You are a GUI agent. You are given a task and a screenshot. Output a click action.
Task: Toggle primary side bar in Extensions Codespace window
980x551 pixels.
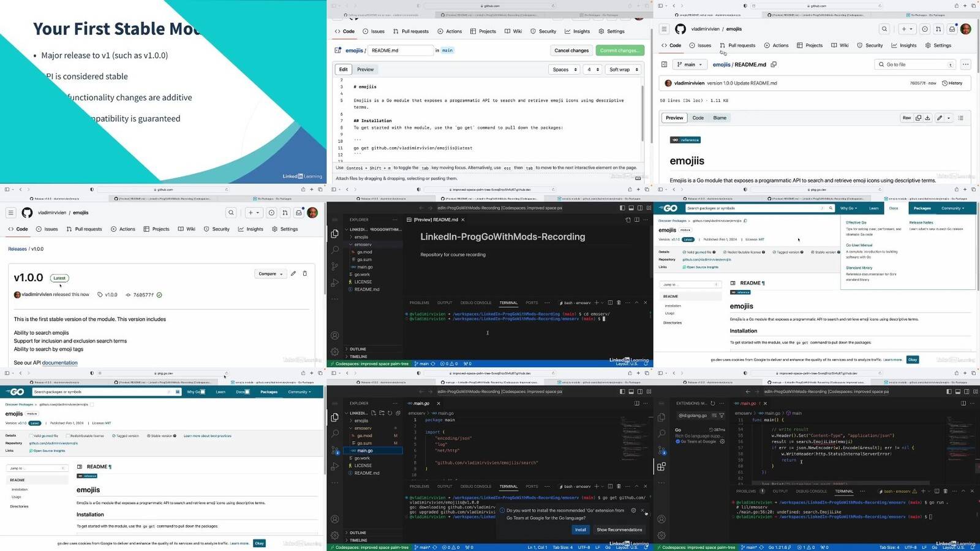948,392
